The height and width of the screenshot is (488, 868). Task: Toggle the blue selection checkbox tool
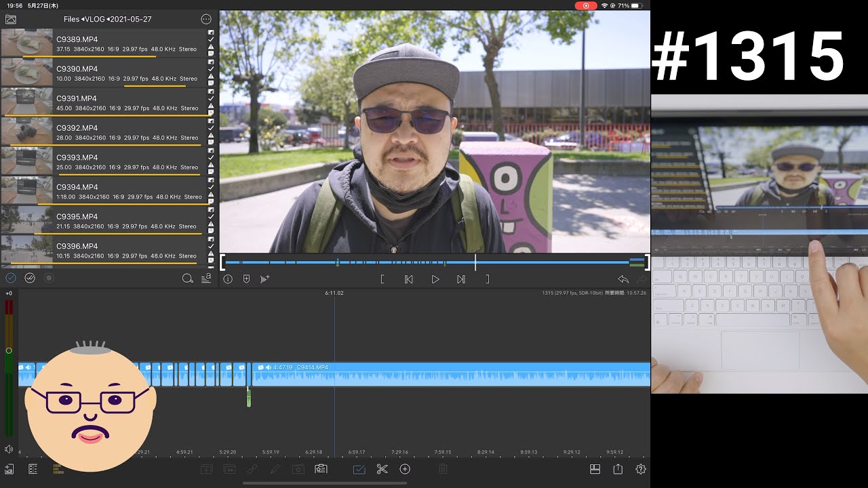tap(359, 469)
